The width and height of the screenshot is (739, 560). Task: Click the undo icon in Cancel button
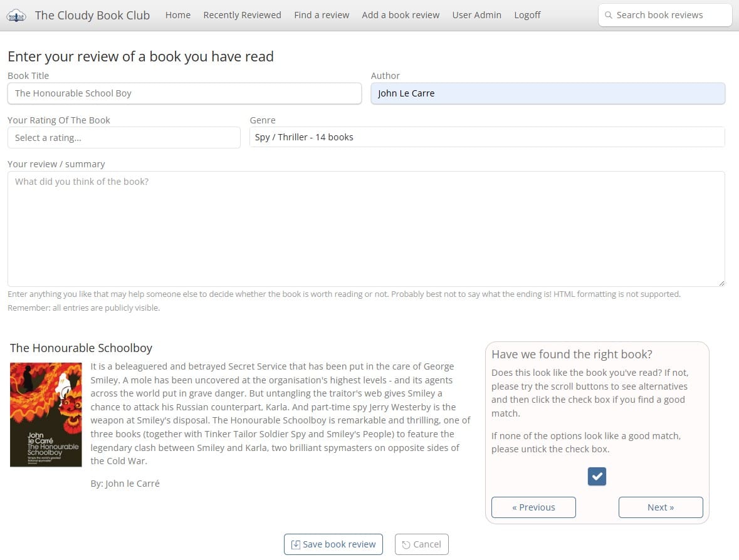click(x=406, y=545)
